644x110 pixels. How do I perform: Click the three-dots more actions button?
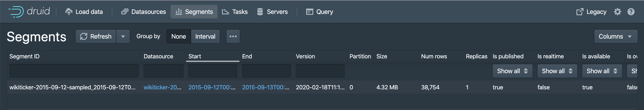[233, 36]
